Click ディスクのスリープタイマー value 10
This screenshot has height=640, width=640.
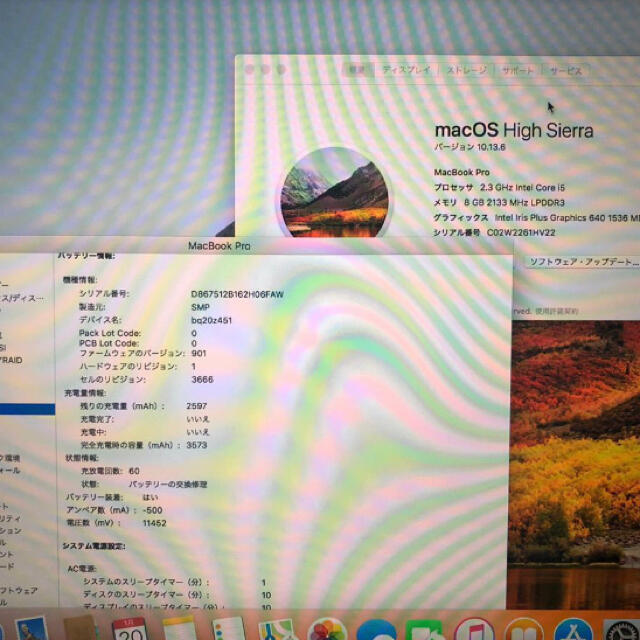[x=267, y=596]
